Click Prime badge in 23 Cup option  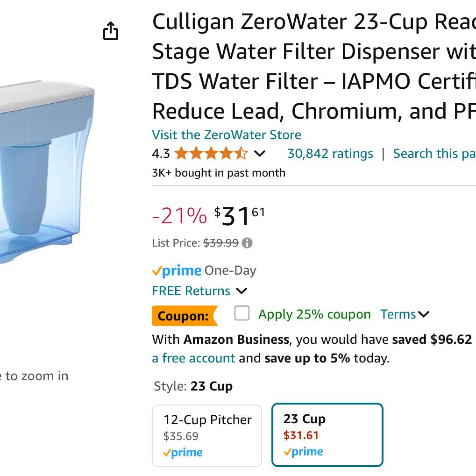tap(303, 452)
